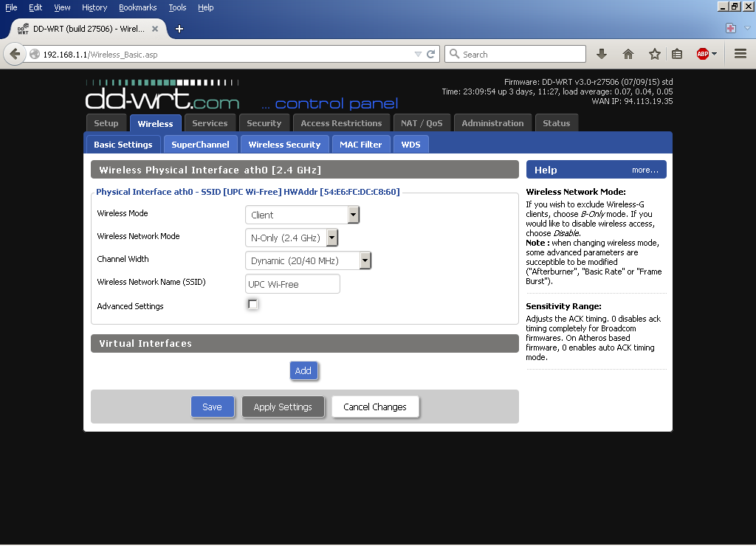Viewport: 756px width, 546px height.
Task: Expand the Channel Width dropdown
Action: (308, 260)
